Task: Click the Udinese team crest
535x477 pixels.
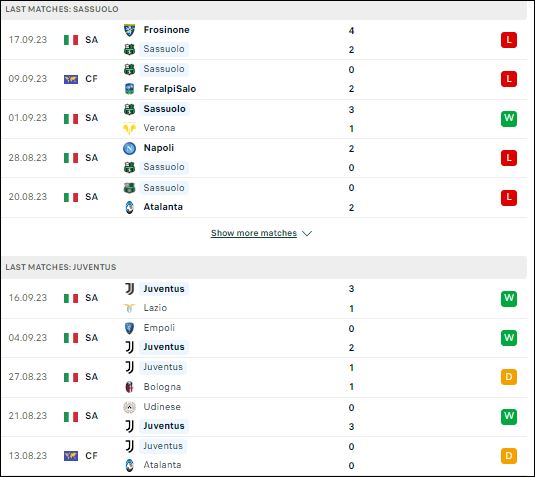Action: (129, 407)
